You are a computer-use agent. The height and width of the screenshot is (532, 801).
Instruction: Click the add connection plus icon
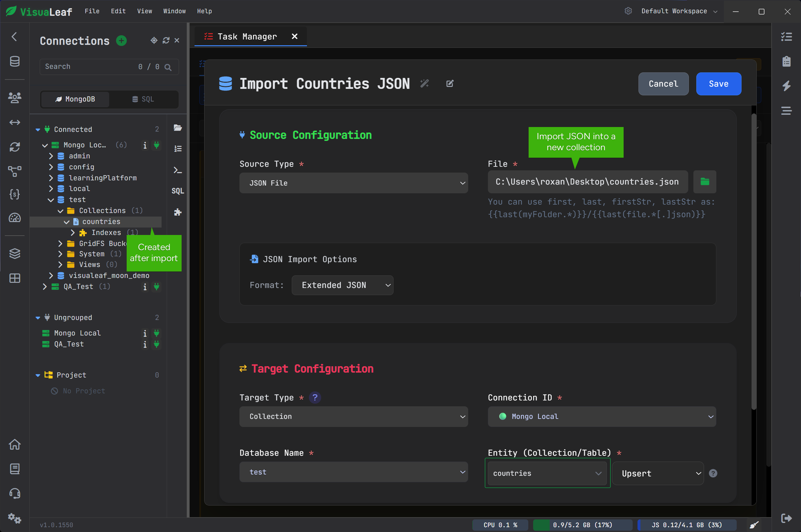tap(121, 41)
